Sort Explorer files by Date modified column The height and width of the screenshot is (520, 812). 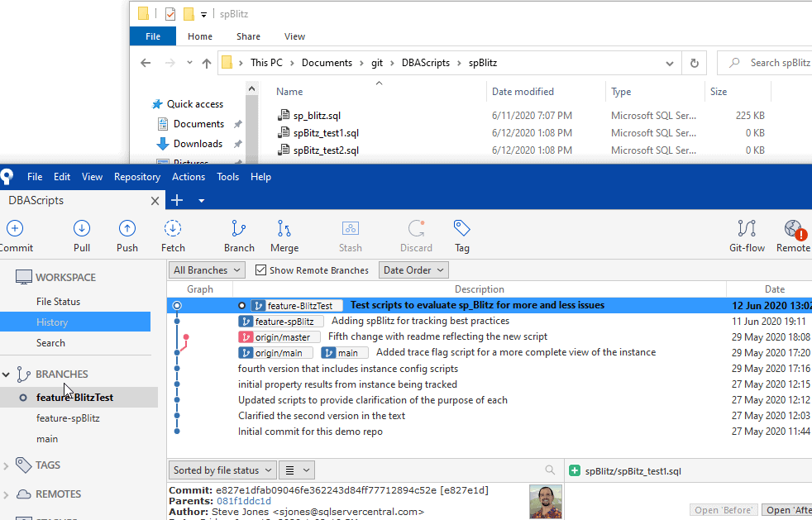[523, 92]
